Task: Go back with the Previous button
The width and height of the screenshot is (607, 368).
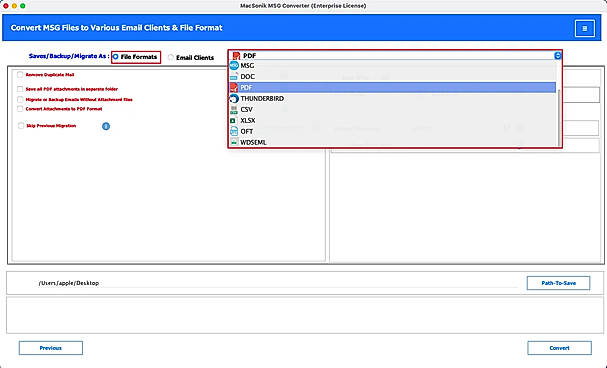Action: (x=51, y=348)
